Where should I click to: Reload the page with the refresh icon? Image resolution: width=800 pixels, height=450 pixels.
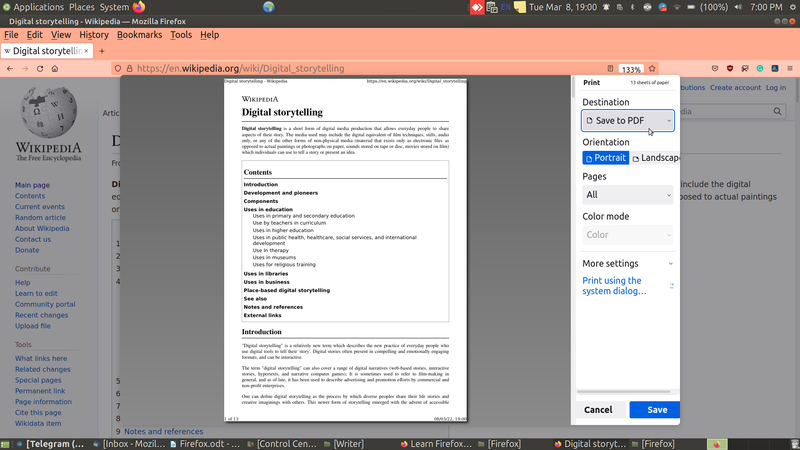[x=40, y=68]
